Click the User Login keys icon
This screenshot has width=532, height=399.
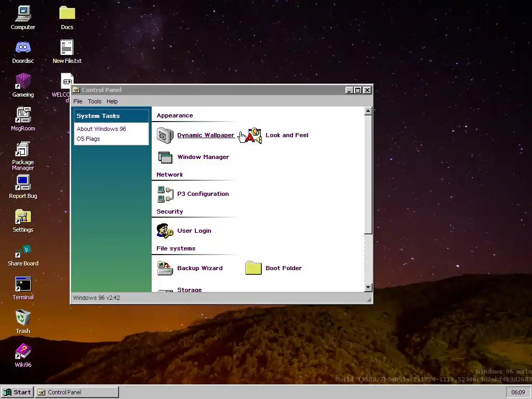click(x=165, y=231)
